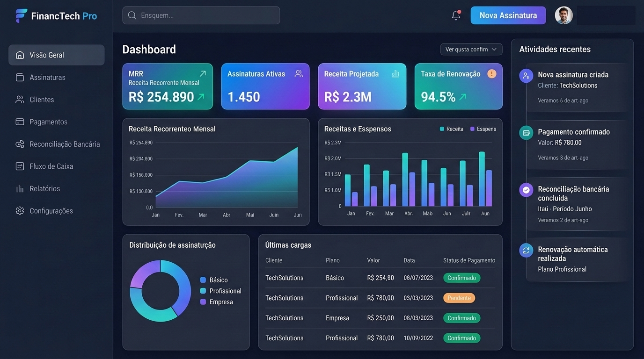
Task: Click Plano Profissional in recent activities
Action: (x=562, y=269)
